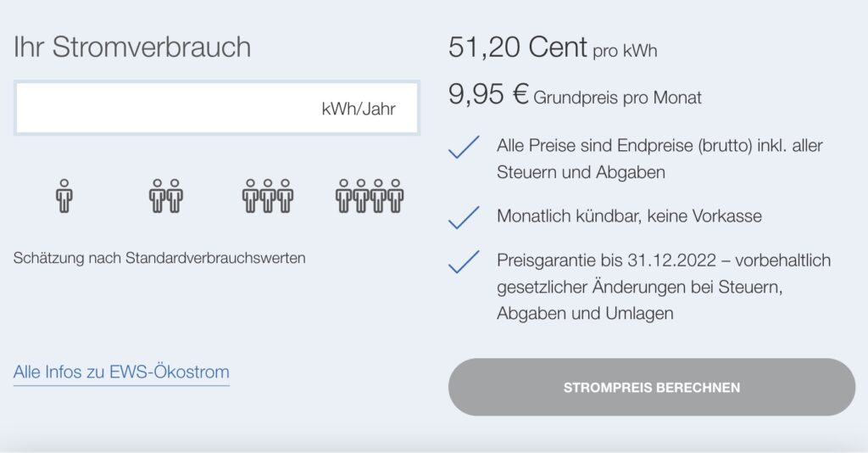This screenshot has height=453, width=868.
Task: Click the Preisgarantie bis 31.12.2022 paragraph
Action: pos(664,287)
